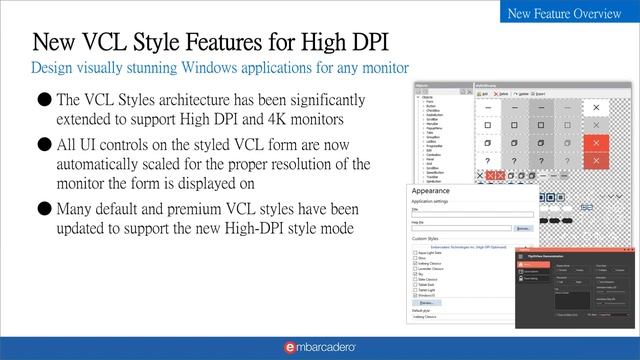
Task: Select middle sidebar item in dark SplitView window
Action: (533, 271)
